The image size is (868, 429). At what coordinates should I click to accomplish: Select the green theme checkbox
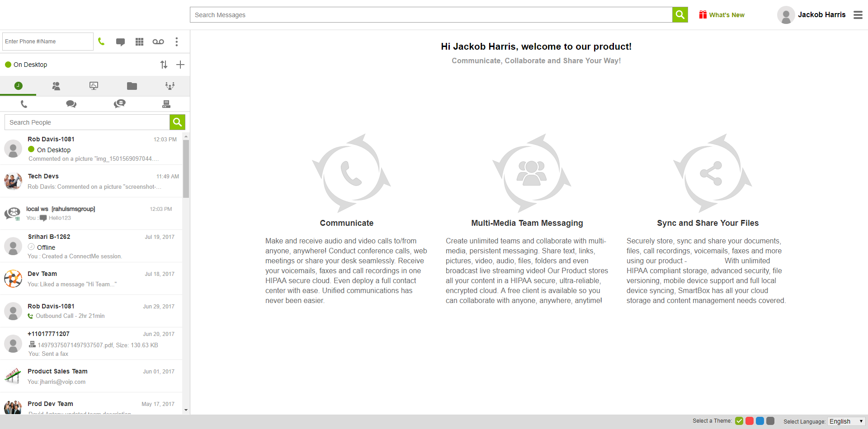tap(739, 421)
